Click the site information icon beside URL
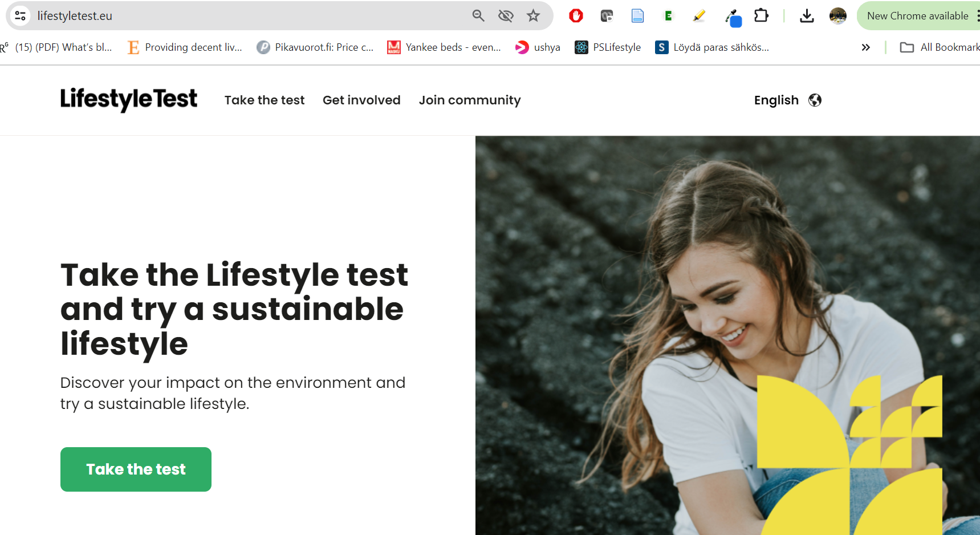The image size is (980, 535). 21,16
